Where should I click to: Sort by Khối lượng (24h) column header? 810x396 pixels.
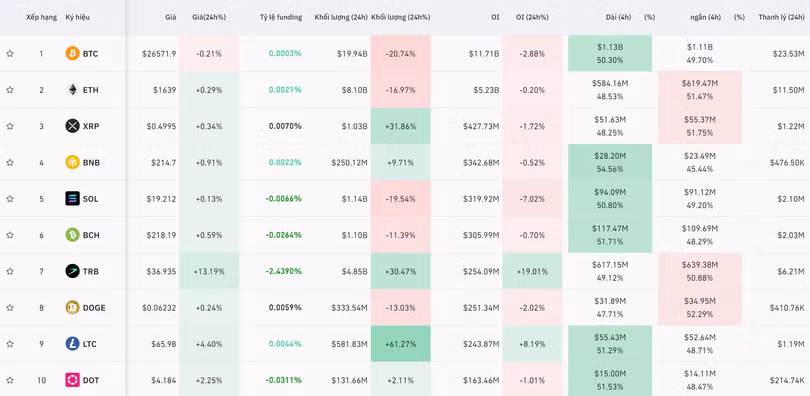(x=341, y=17)
